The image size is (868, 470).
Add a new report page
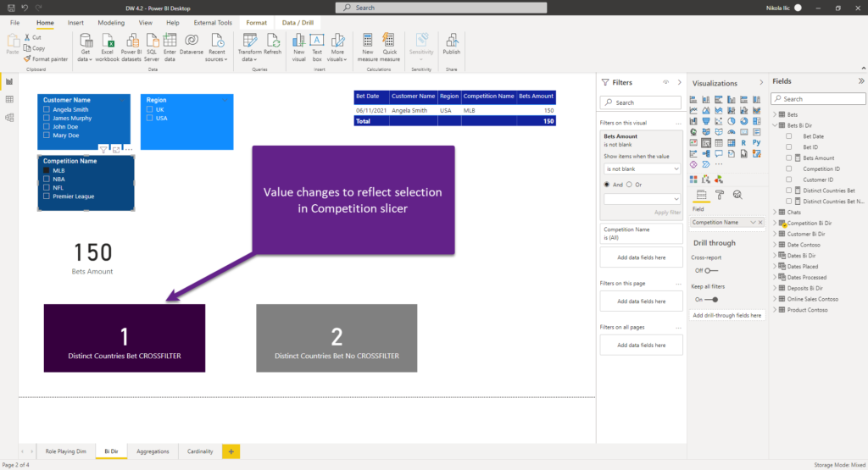[231, 451]
